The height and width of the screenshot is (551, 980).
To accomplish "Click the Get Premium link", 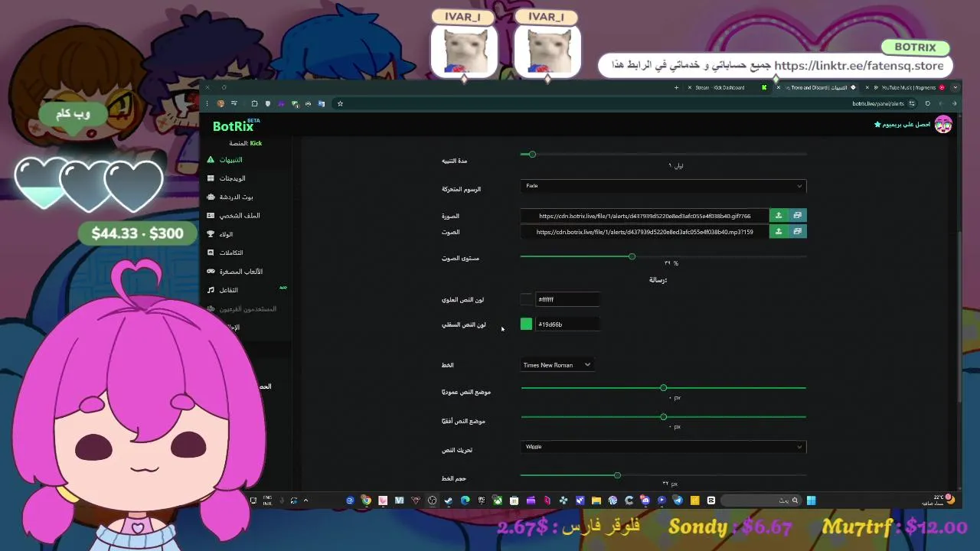I will [x=902, y=124].
